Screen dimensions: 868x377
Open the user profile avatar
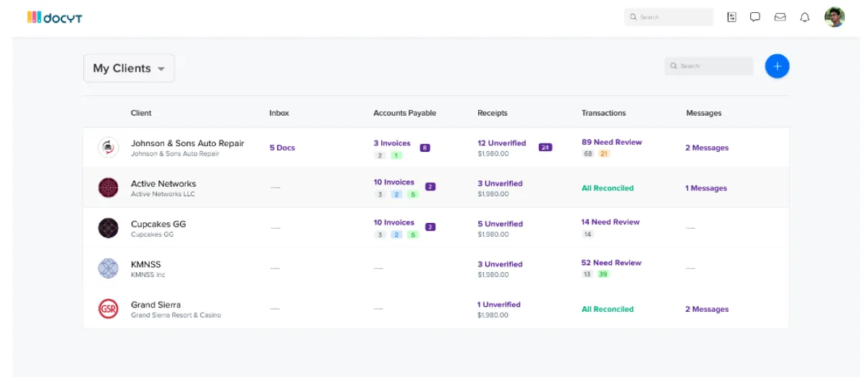[x=834, y=17]
